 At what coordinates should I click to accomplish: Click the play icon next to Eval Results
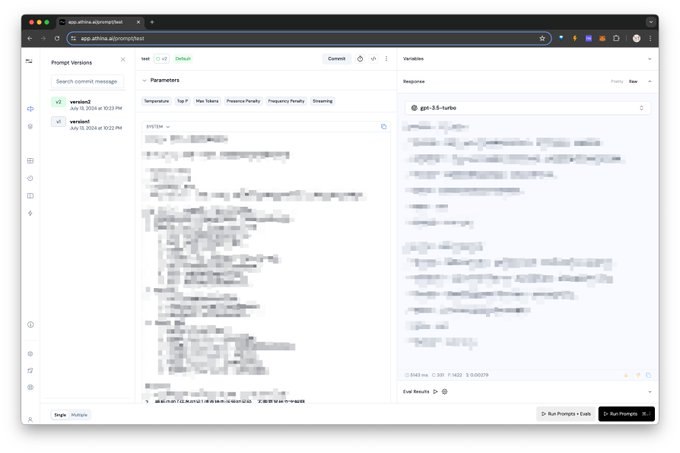[x=435, y=391]
